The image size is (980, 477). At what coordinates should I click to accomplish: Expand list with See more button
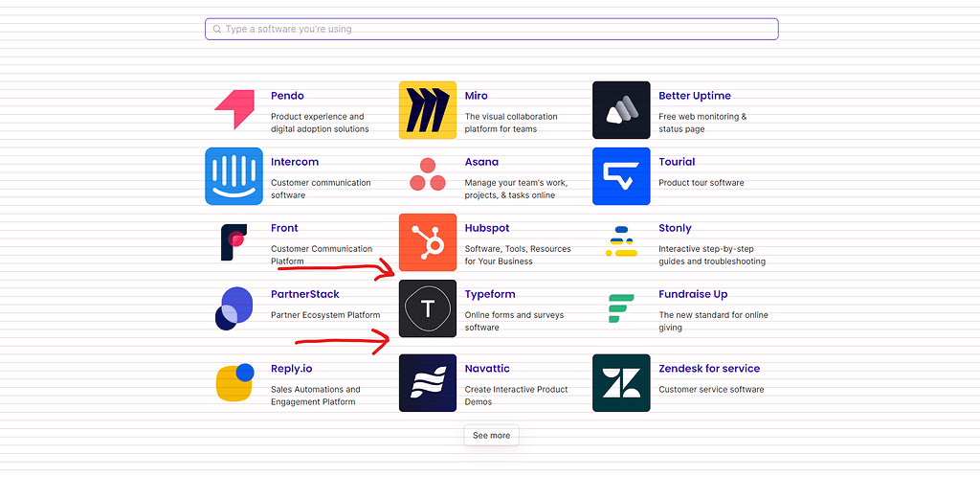pyautogui.click(x=491, y=436)
